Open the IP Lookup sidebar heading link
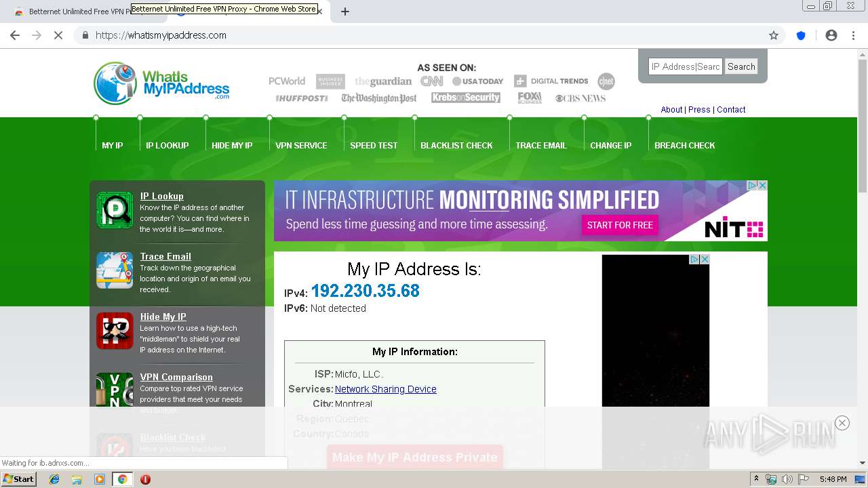 pos(162,196)
